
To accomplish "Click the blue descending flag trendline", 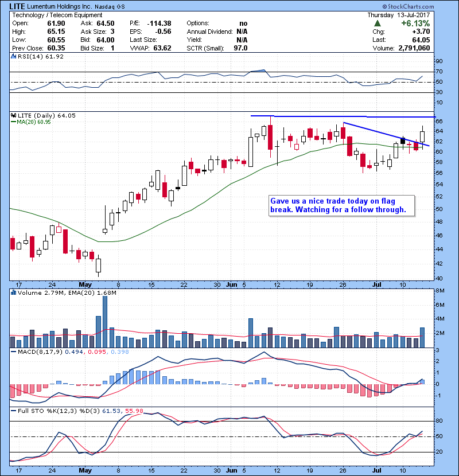I will [x=384, y=134].
